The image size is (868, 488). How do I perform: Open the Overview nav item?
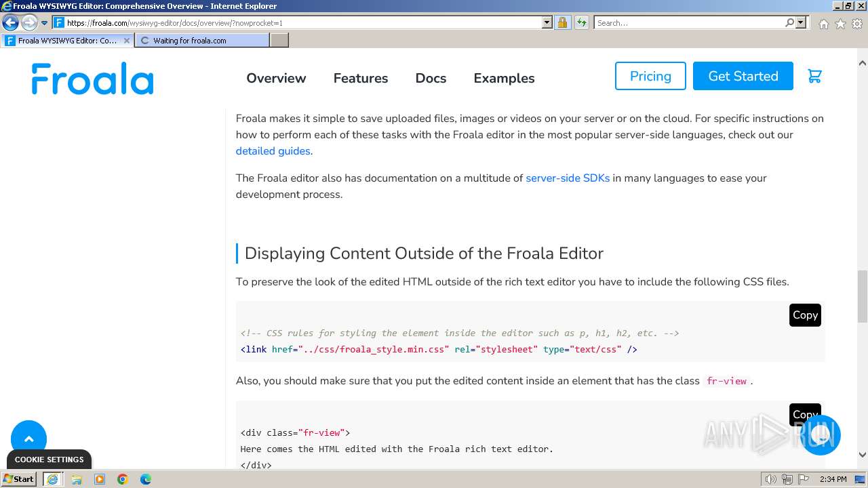coord(276,78)
